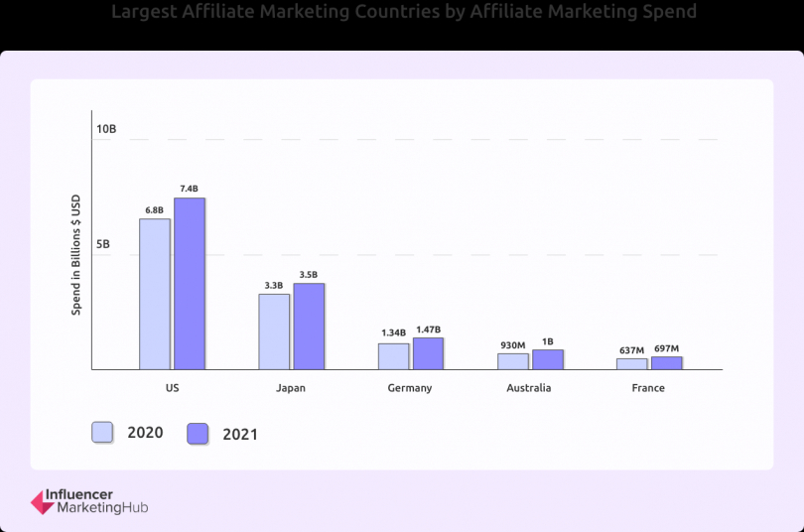This screenshot has width=804, height=532.
Task: Select the 2021 legend label
Action: (240, 435)
